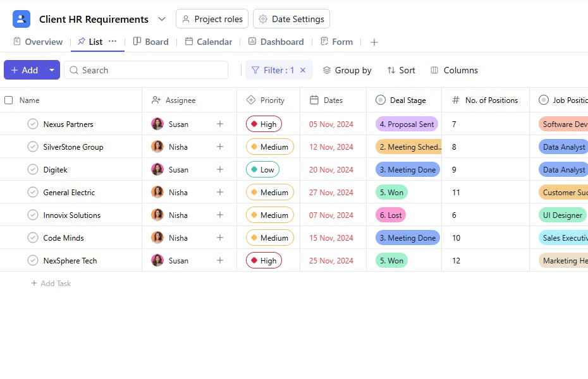
Task: Add assignee to Nexus Partners row
Action: pos(220,124)
